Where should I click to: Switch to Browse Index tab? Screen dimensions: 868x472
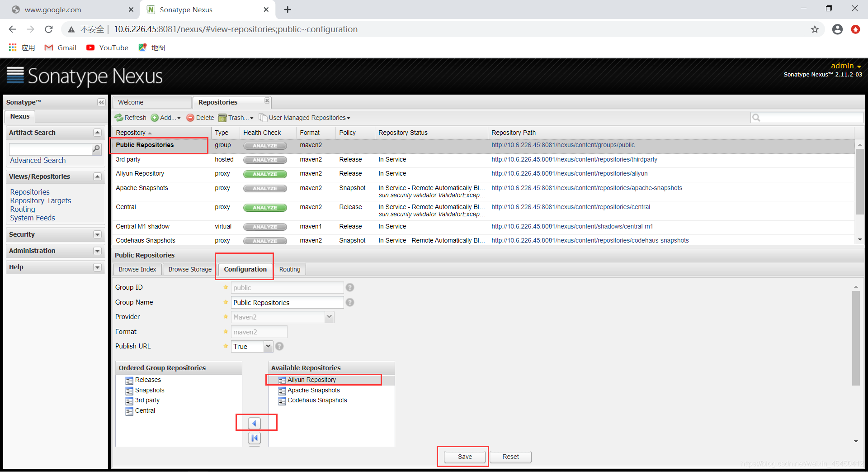(137, 269)
